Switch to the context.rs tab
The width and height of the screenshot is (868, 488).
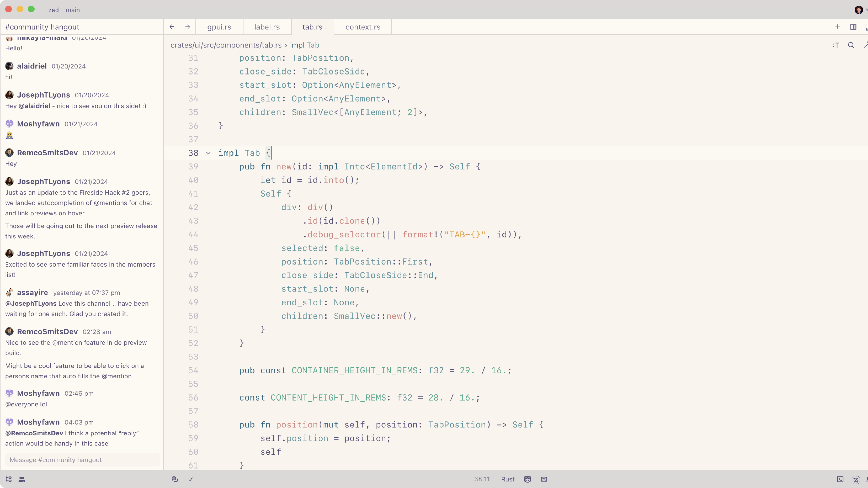point(363,27)
